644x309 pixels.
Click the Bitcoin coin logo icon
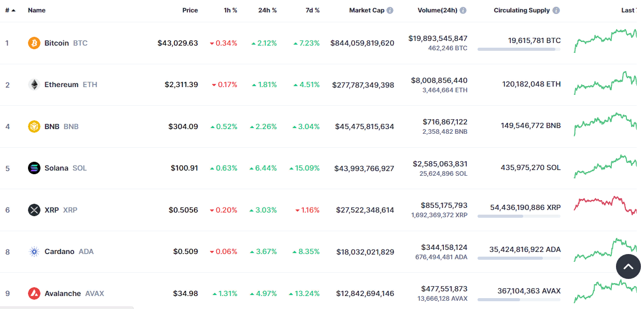34,43
